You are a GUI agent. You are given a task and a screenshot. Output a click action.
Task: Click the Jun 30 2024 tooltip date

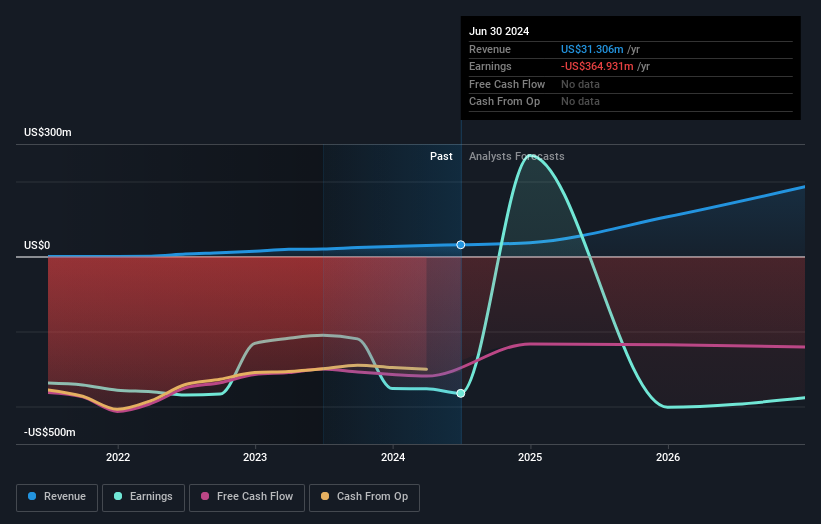(x=499, y=31)
